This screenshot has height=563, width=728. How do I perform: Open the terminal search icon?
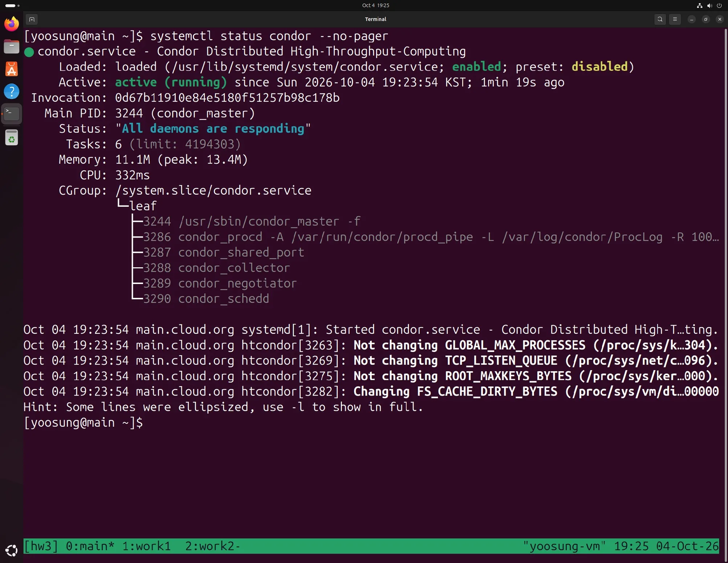click(660, 19)
